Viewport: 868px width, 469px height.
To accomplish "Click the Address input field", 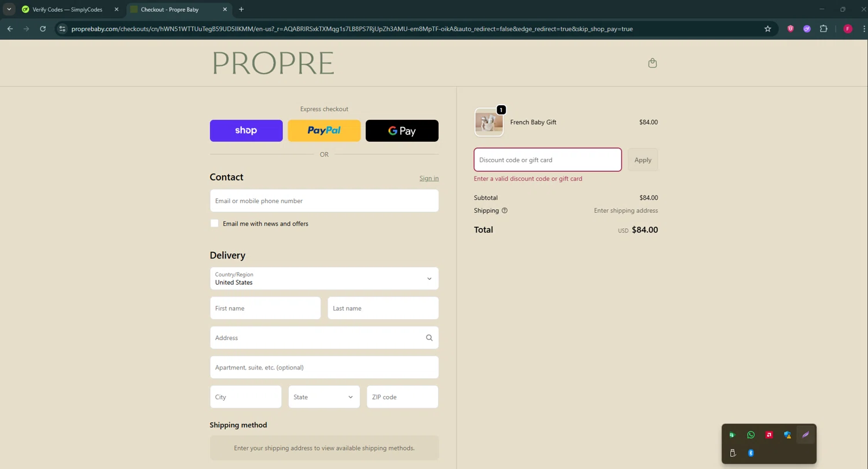I will (x=324, y=338).
